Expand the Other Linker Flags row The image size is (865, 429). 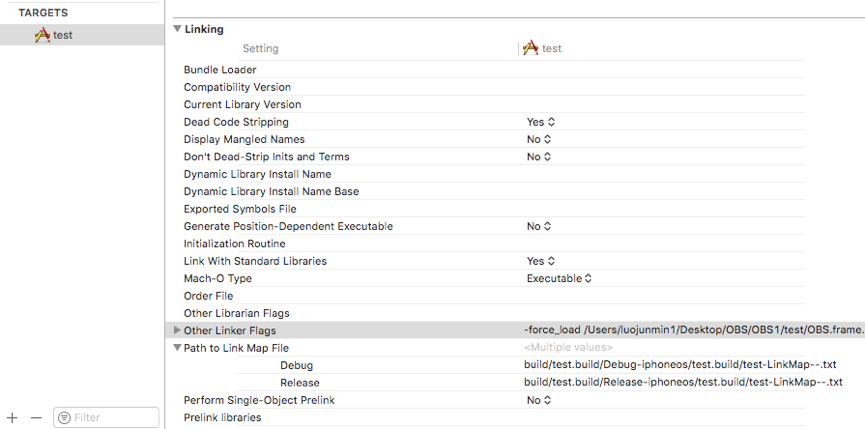[177, 330]
